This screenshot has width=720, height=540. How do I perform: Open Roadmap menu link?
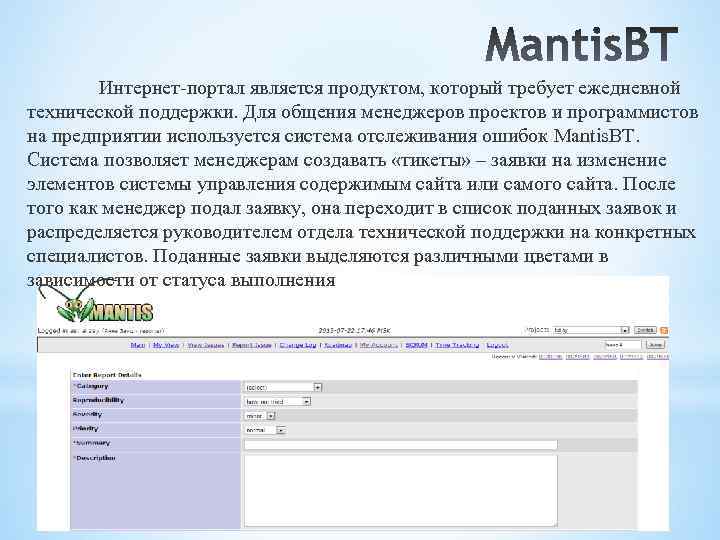[338, 345]
